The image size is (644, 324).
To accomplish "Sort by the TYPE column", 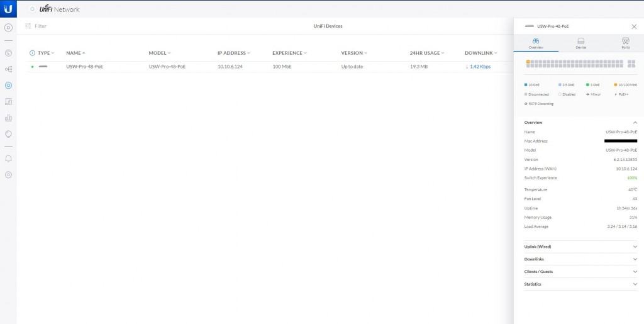I will tap(46, 53).
